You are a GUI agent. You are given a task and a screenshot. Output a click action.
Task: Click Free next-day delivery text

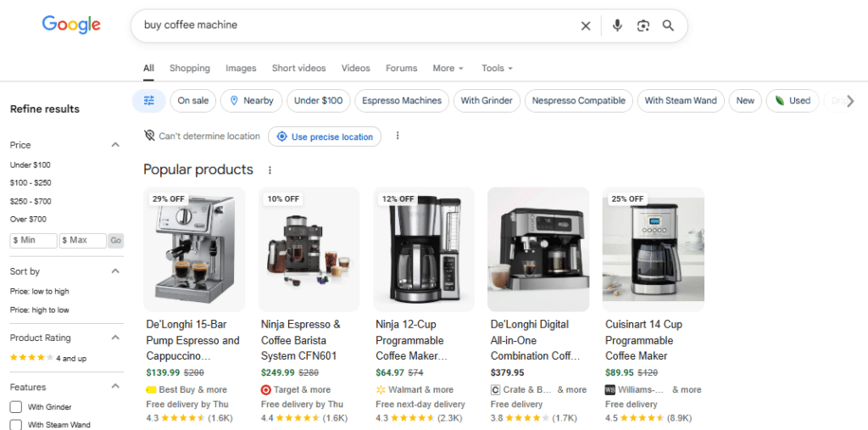coord(420,405)
